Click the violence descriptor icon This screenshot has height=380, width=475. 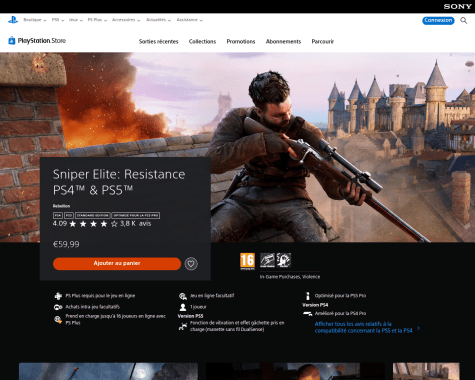[284, 260]
